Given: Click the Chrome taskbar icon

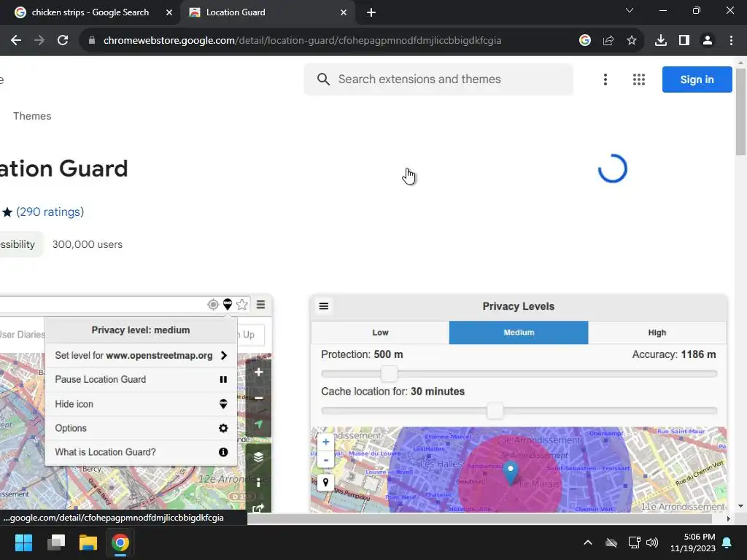Looking at the screenshot, I should pyautogui.click(x=120, y=542).
